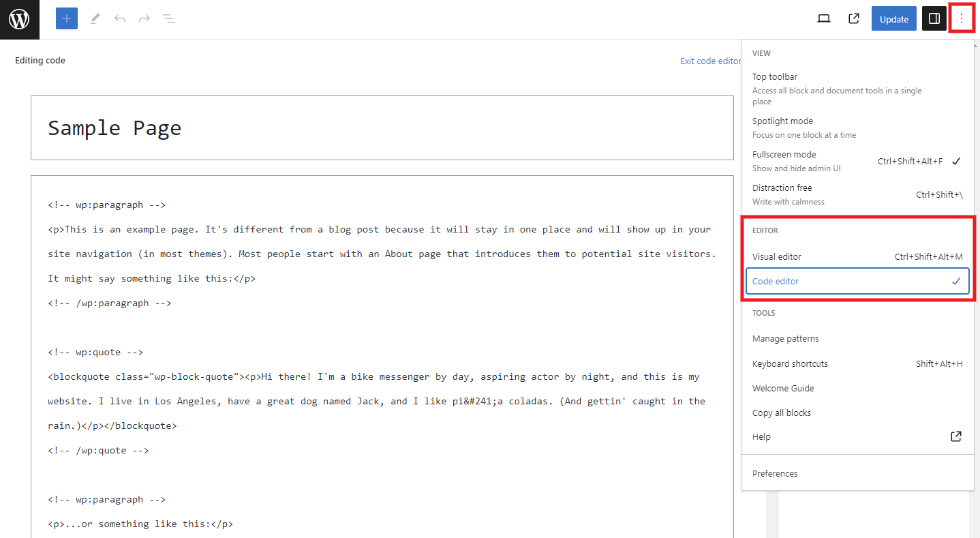Open the three-dot options menu

[962, 18]
